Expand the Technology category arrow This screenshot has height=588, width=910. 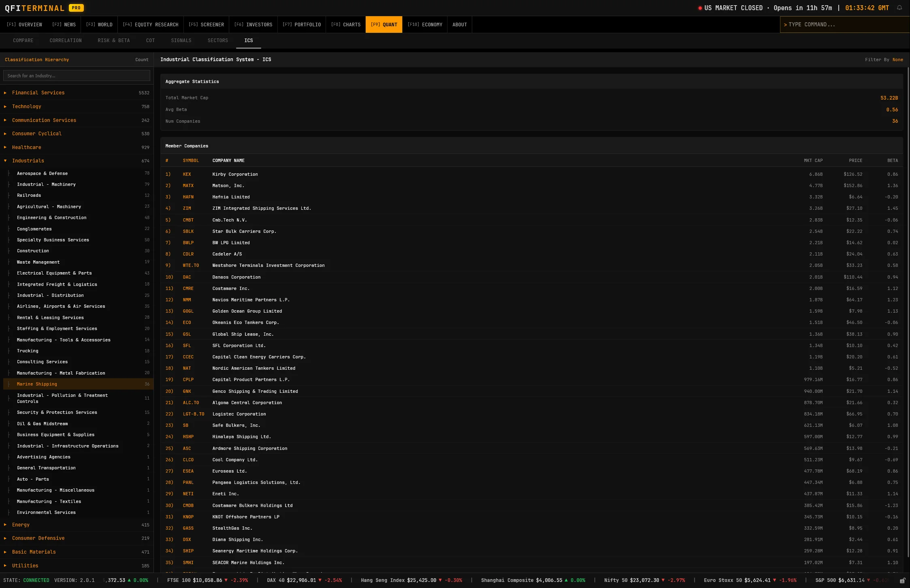click(5, 107)
